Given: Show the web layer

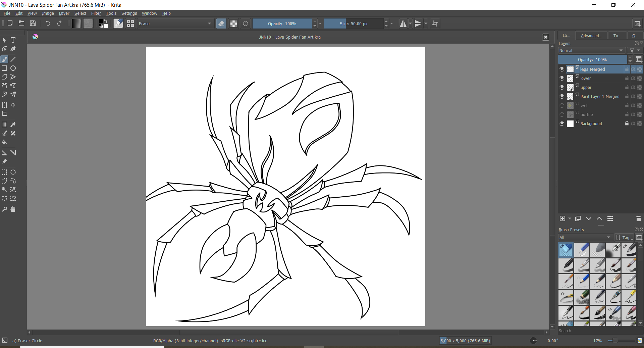Looking at the screenshot, I should click(562, 105).
